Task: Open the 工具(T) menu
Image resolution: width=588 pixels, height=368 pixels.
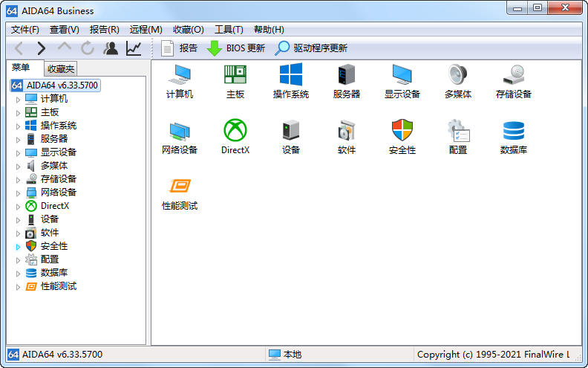Action: coord(229,30)
